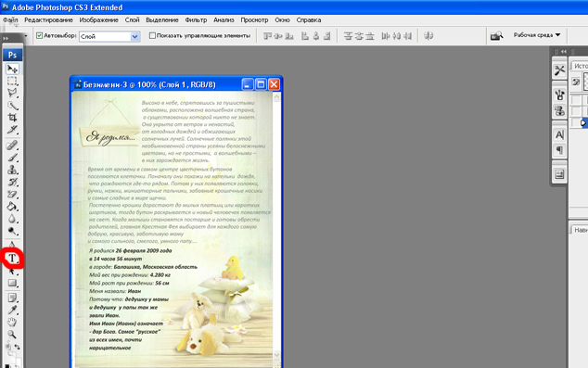This screenshot has height=368, width=588.
Task: Select the Move tool in toolbox
Action: (12, 69)
